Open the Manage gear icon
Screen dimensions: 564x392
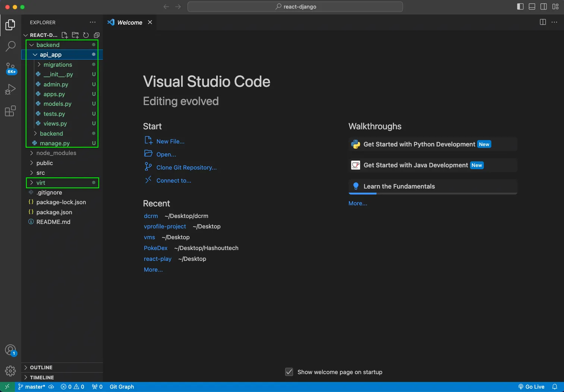10,371
